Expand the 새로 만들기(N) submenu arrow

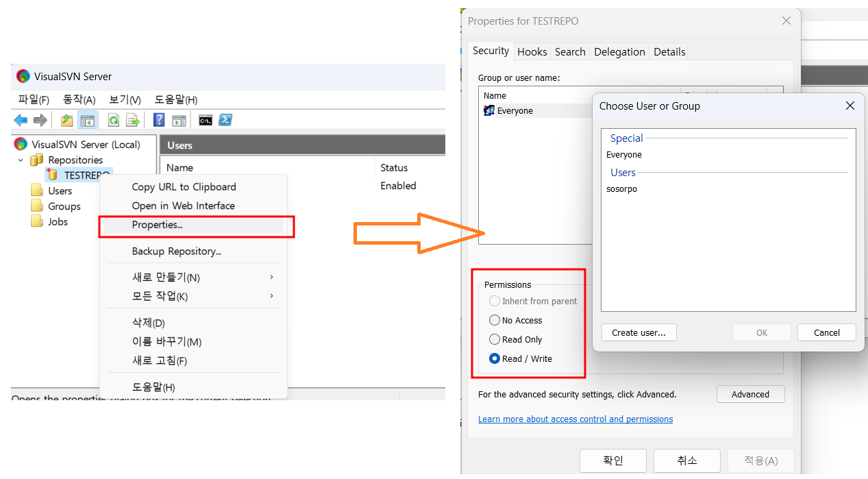coord(272,277)
